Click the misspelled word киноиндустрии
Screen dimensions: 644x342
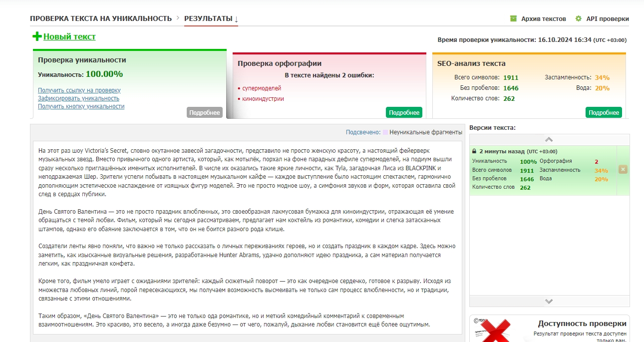pyautogui.click(x=263, y=98)
